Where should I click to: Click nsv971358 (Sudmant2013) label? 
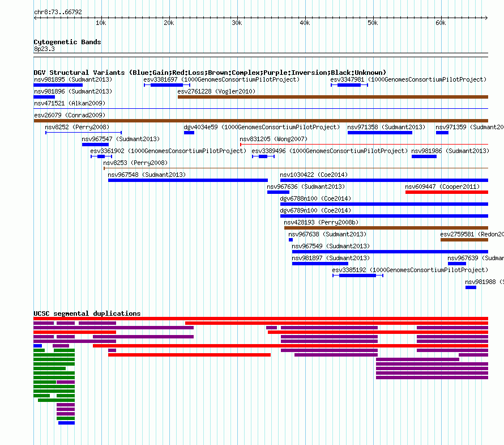click(x=386, y=127)
